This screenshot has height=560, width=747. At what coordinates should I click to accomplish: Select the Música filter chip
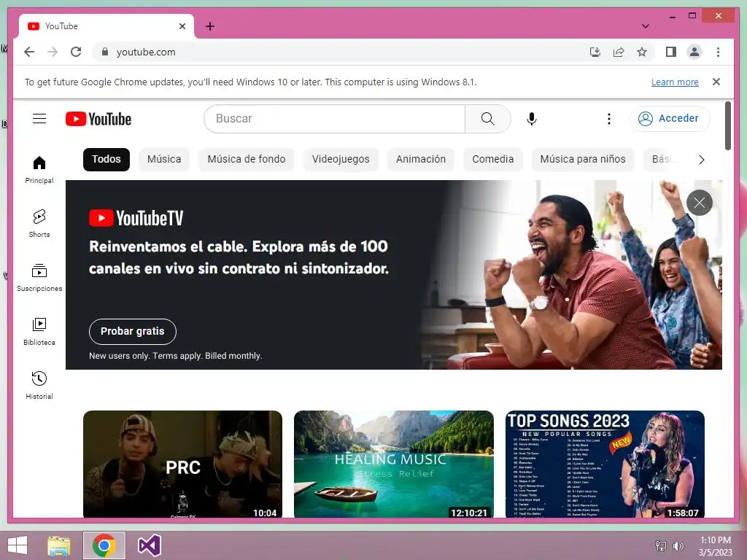[x=164, y=159]
